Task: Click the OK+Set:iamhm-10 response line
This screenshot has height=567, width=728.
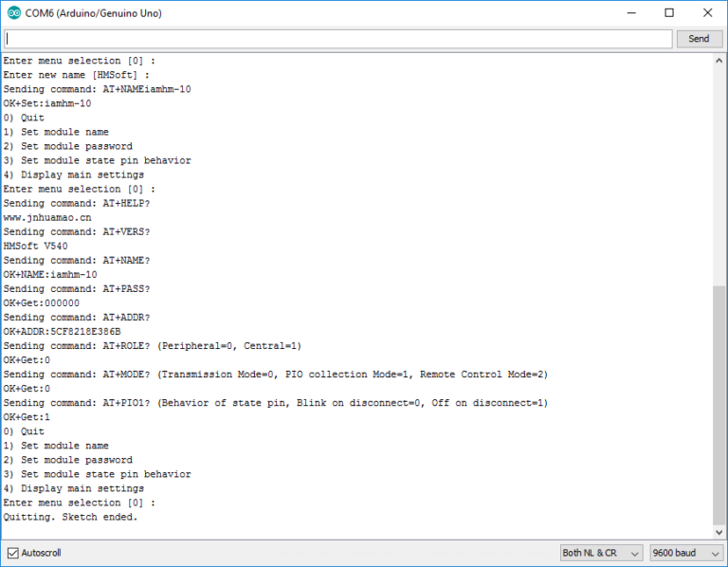Action: (x=47, y=103)
